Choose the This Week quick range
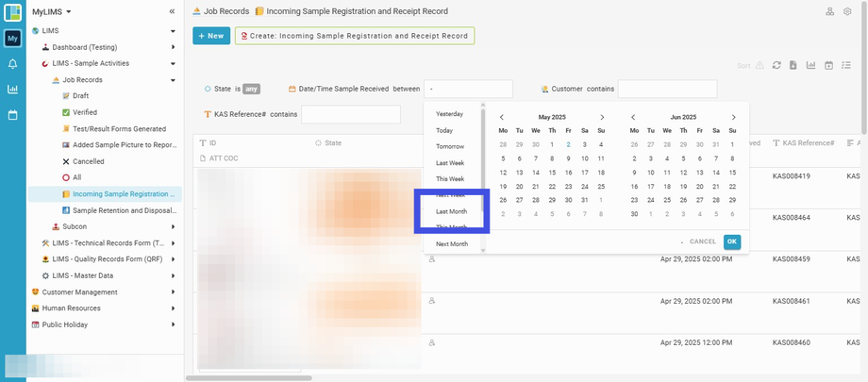This screenshot has height=382, width=868. coord(449,179)
